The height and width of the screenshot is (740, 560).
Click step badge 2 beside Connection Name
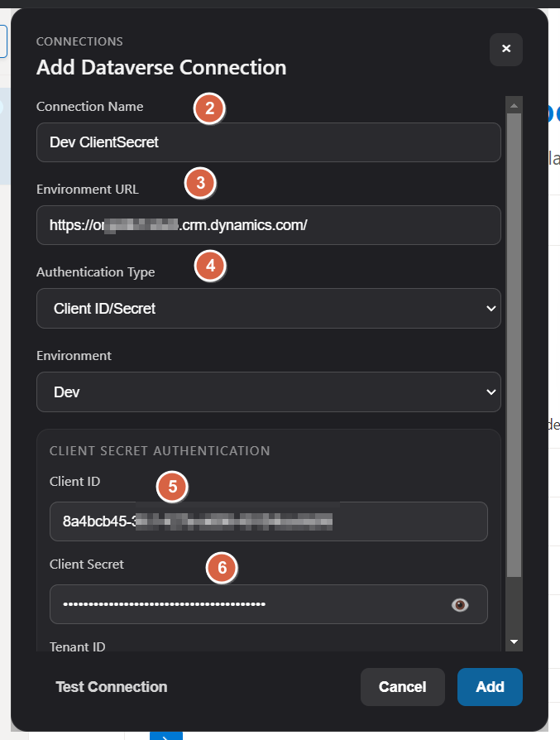pyautogui.click(x=208, y=108)
